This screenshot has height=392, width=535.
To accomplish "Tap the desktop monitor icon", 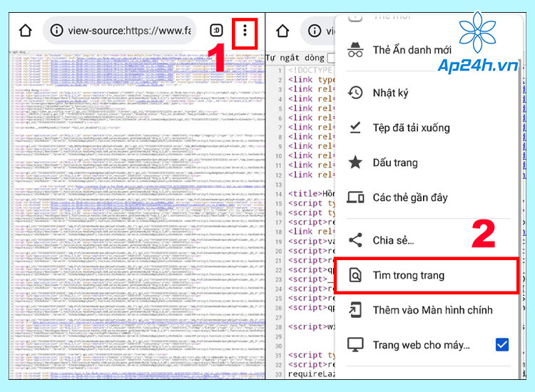I will 355,345.
